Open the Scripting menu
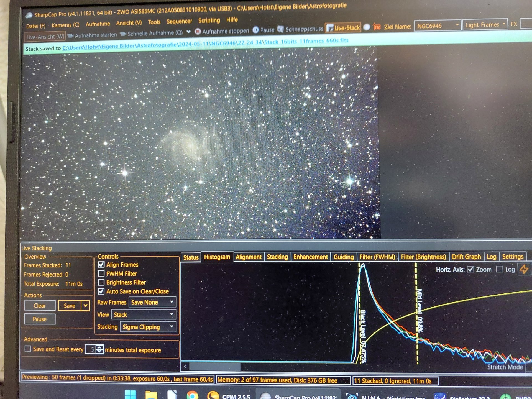This screenshot has height=399, width=532. (x=209, y=20)
